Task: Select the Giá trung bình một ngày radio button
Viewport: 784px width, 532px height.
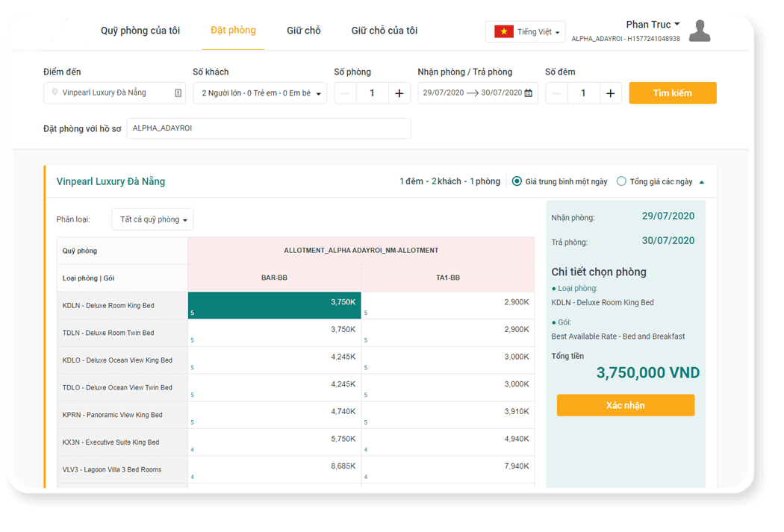Action: [516, 181]
